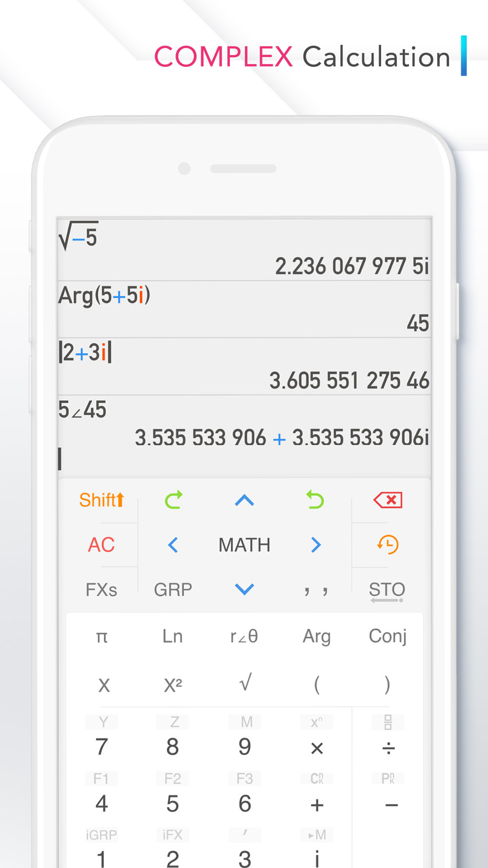Open the FXs functions list
The width and height of the screenshot is (488, 868).
click(x=102, y=590)
